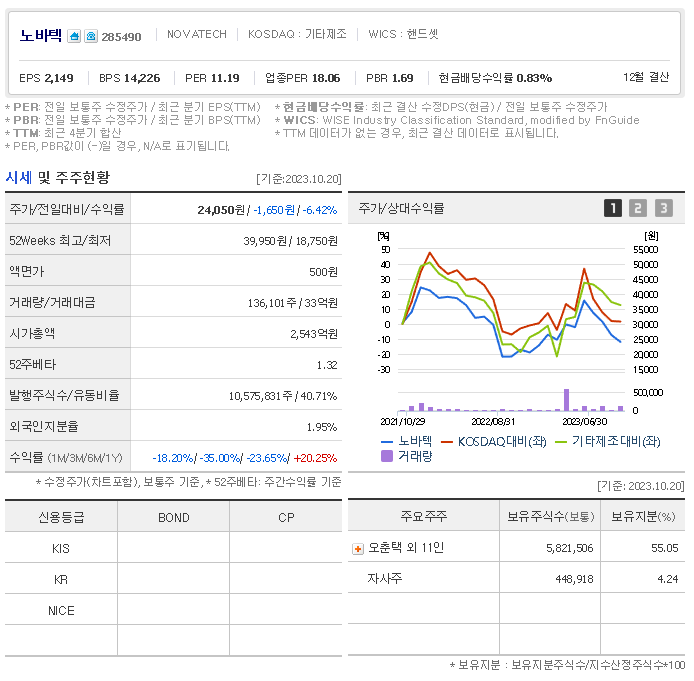Click the 기타제조대비(좌) green legend entry

click(x=608, y=441)
